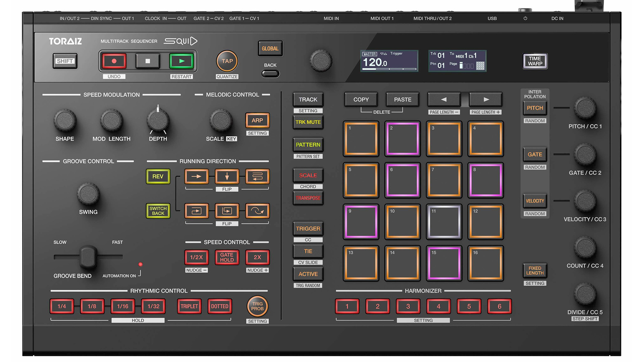Trigger the purple pad 2
Image resolution: width=644 pixels, height=362 pixels.
402,139
